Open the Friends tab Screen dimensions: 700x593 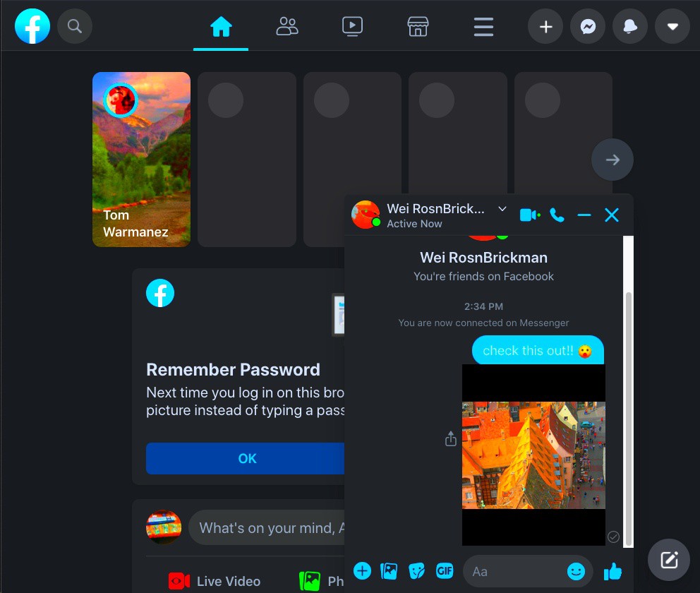287,26
